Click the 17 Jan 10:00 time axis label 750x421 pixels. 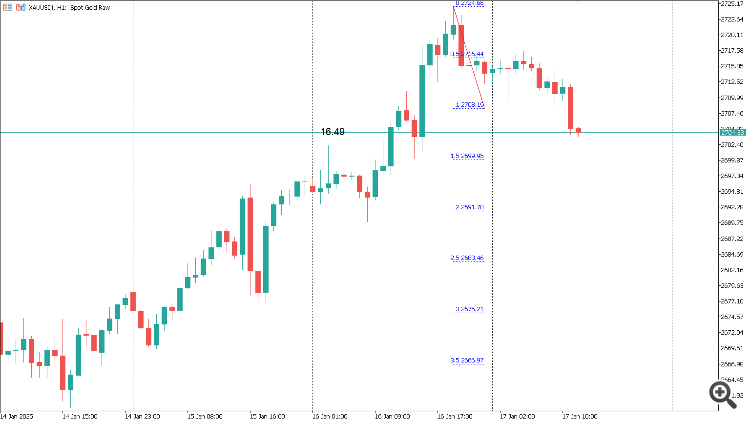[580, 415]
